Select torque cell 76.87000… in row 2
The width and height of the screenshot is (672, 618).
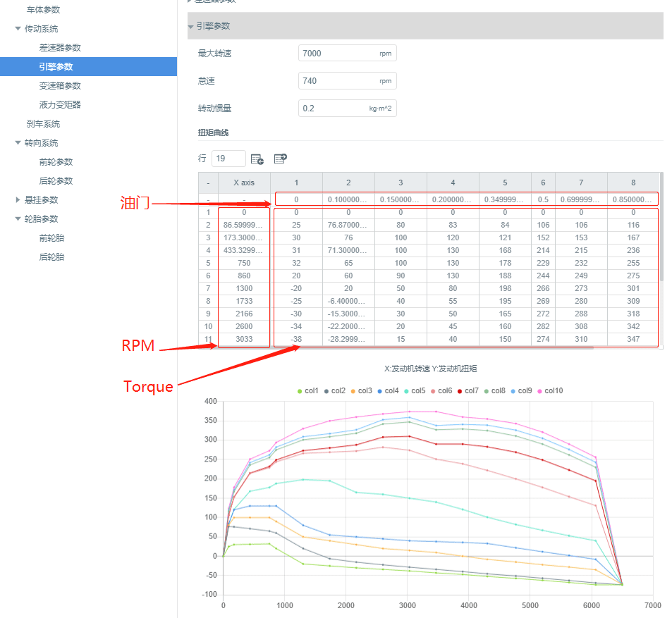(x=348, y=225)
